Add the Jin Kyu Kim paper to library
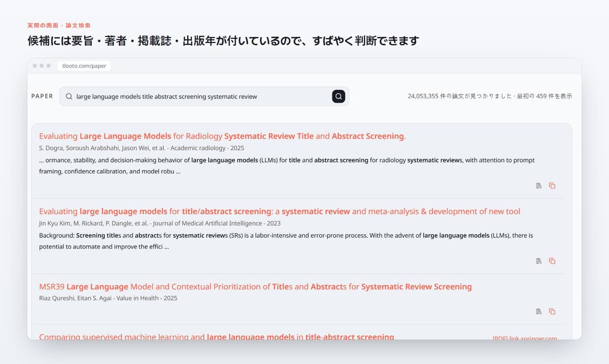 539,261
